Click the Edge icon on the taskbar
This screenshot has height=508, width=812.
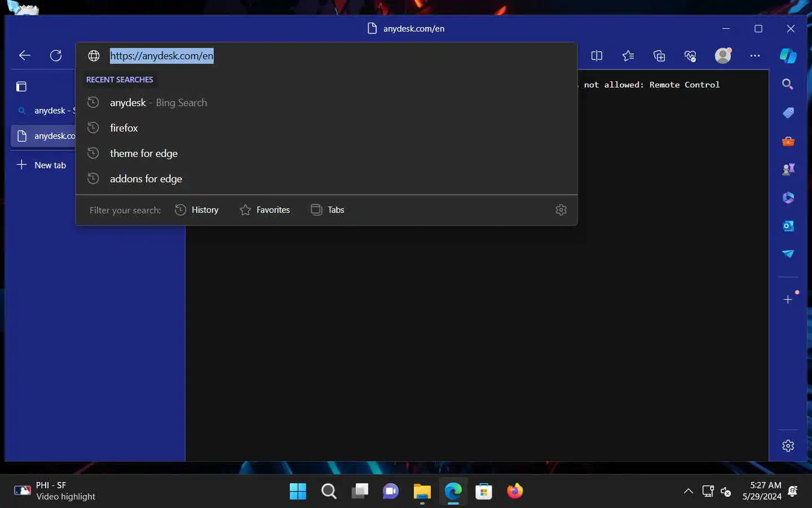(453, 491)
